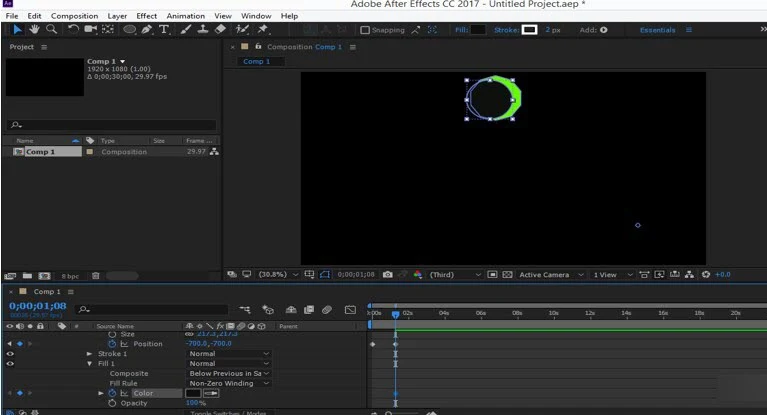
Task: Toggle visibility eye for Stroke 1
Action: click(x=10, y=353)
